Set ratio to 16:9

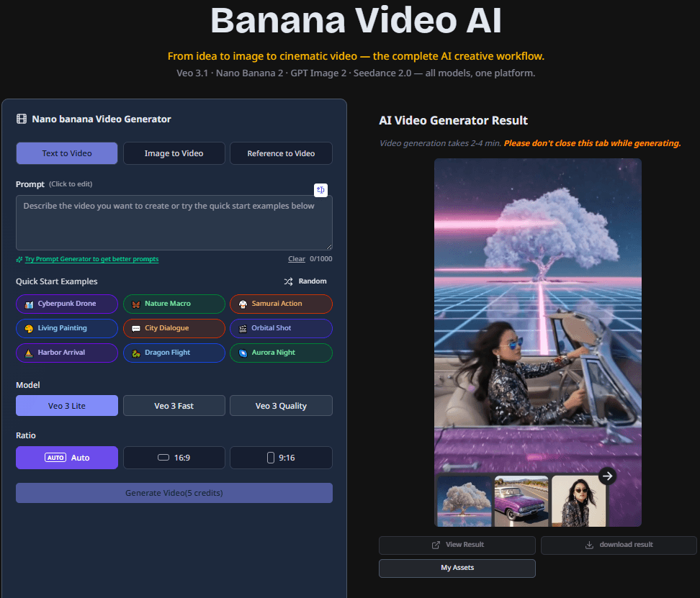click(x=174, y=458)
